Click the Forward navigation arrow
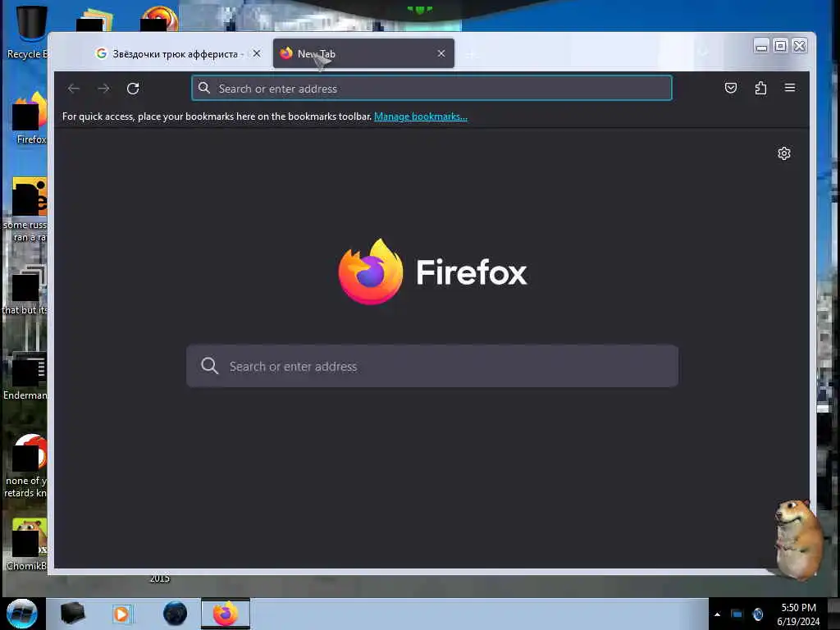 point(103,89)
